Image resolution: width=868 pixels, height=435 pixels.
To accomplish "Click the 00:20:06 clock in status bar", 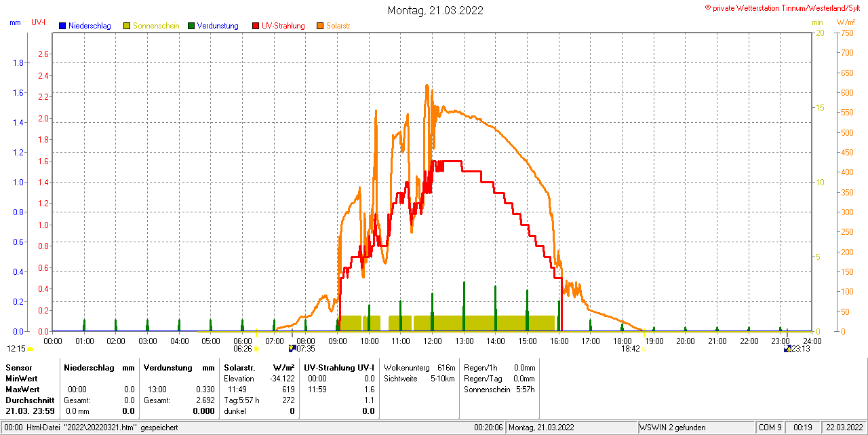I will click(488, 428).
